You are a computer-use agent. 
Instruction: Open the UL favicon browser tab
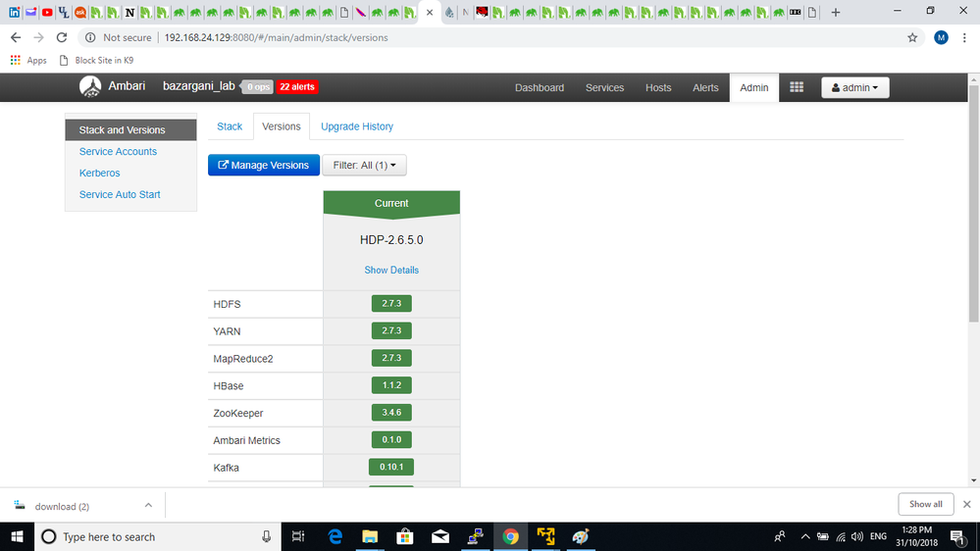(x=63, y=12)
